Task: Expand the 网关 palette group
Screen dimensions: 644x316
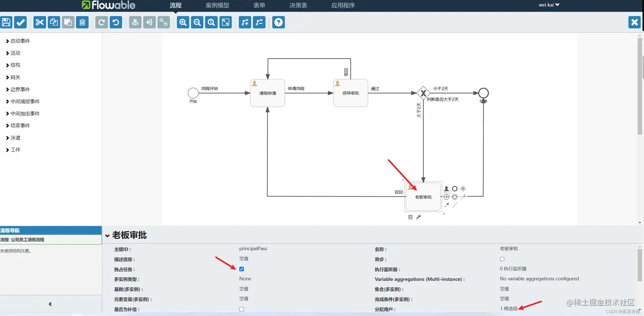Action: pos(13,77)
